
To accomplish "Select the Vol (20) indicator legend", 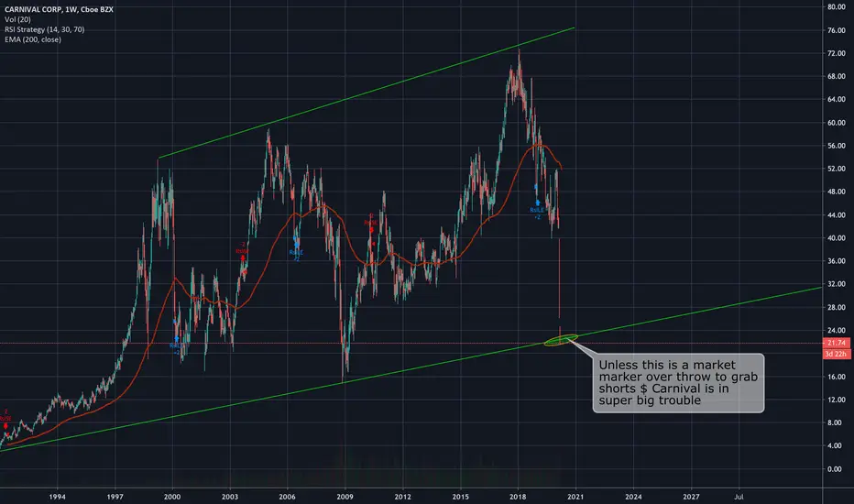I will coord(17,19).
